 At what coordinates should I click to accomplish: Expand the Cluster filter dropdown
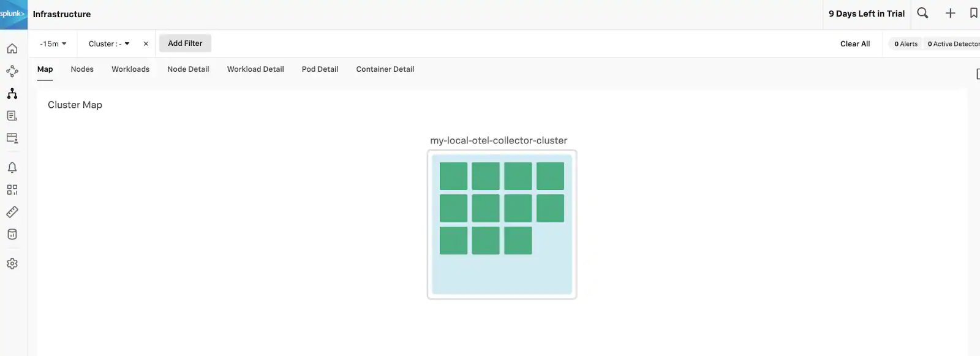click(108, 44)
